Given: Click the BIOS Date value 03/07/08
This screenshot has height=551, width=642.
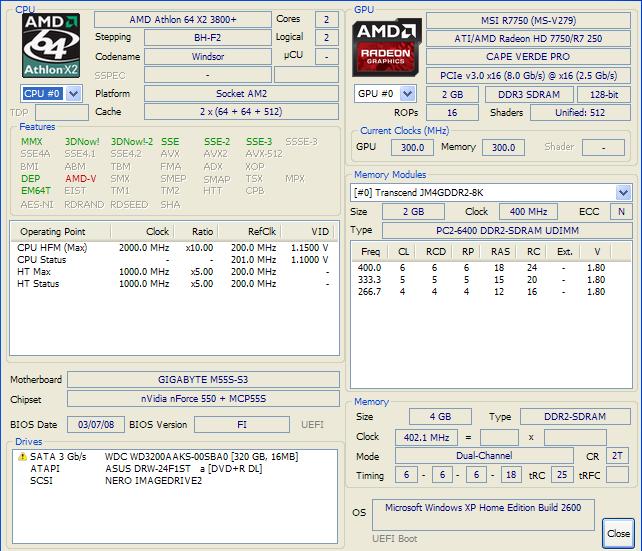Looking at the screenshot, I should (96, 425).
